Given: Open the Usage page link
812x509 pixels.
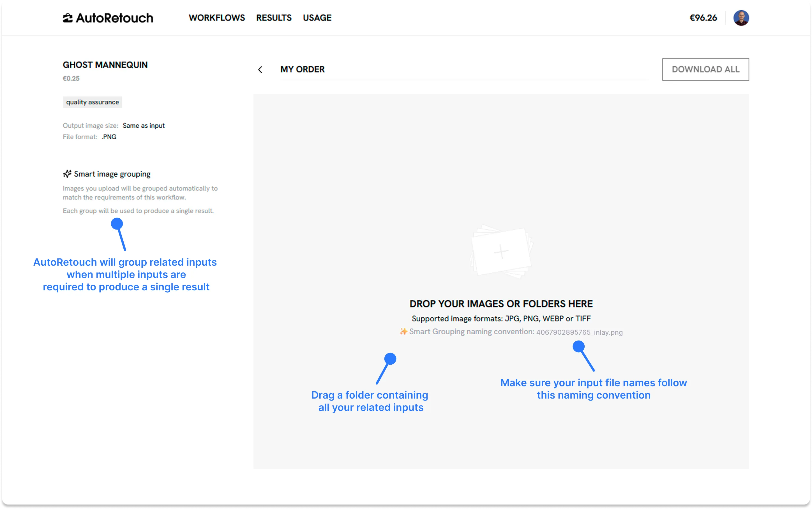Looking at the screenshot, I should (x=317, y=17).
